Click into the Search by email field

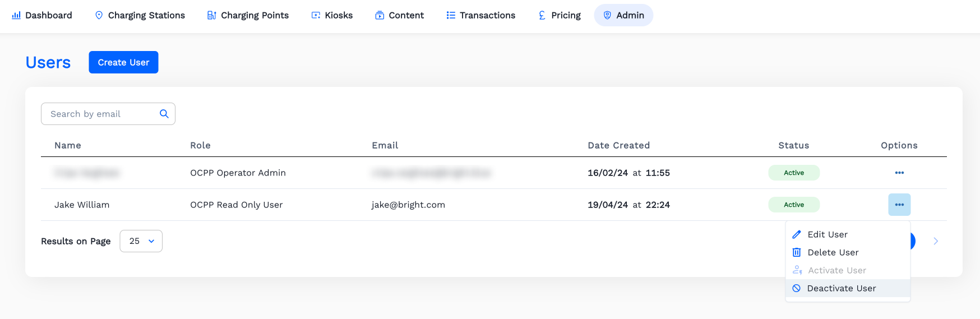tap(101, 114)
